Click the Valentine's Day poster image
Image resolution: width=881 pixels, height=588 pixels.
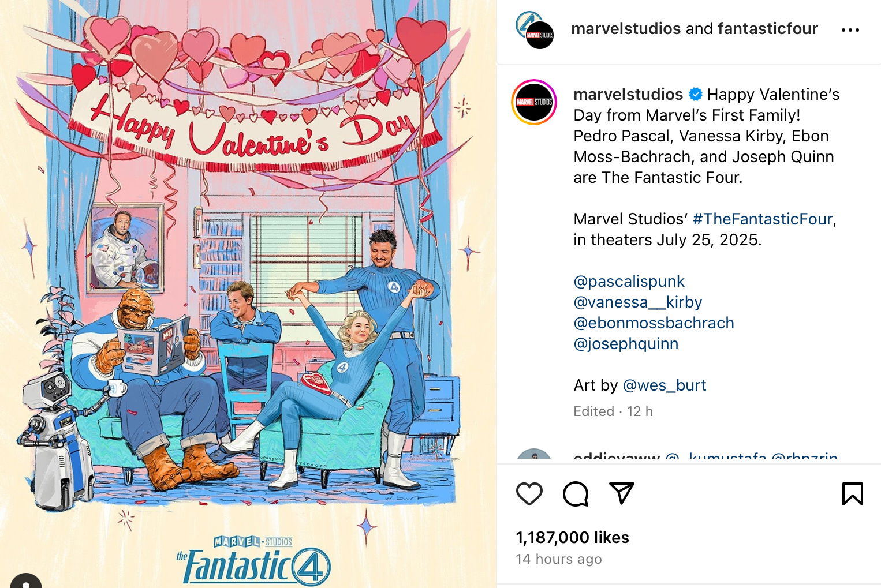coord(248,294)
